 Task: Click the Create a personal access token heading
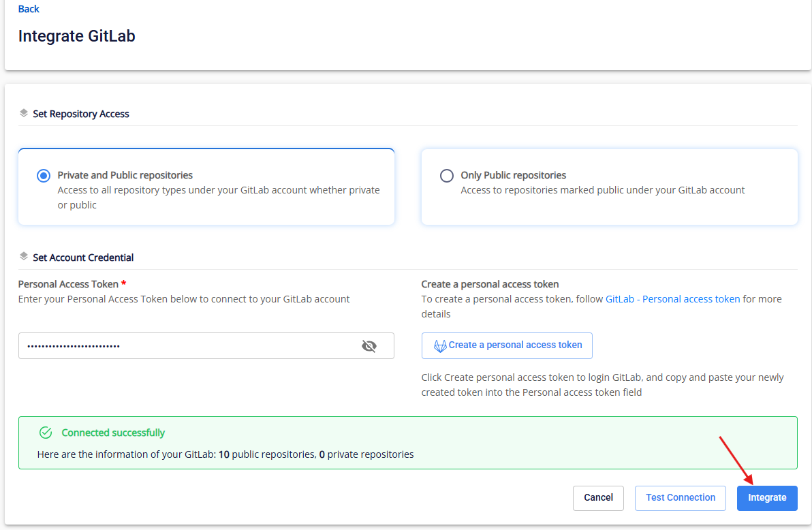(490, 284)
